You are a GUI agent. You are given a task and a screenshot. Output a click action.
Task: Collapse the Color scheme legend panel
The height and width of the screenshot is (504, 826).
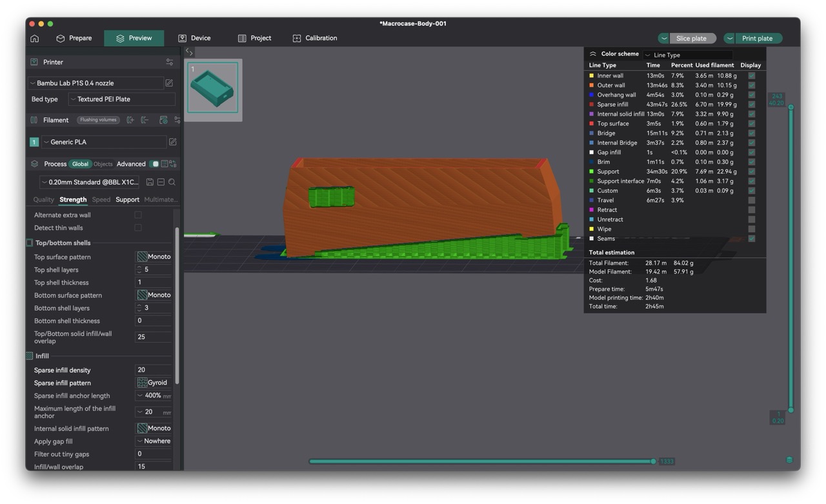(x=593, y=54)
